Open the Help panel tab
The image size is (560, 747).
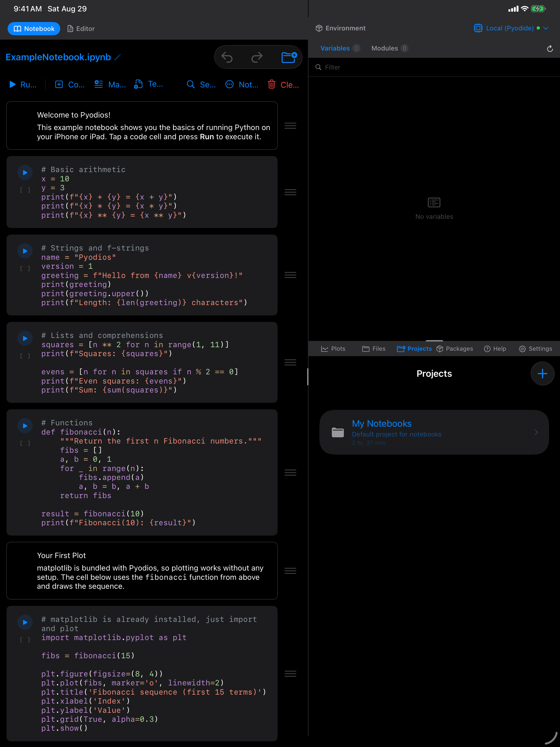coord(495,349)
